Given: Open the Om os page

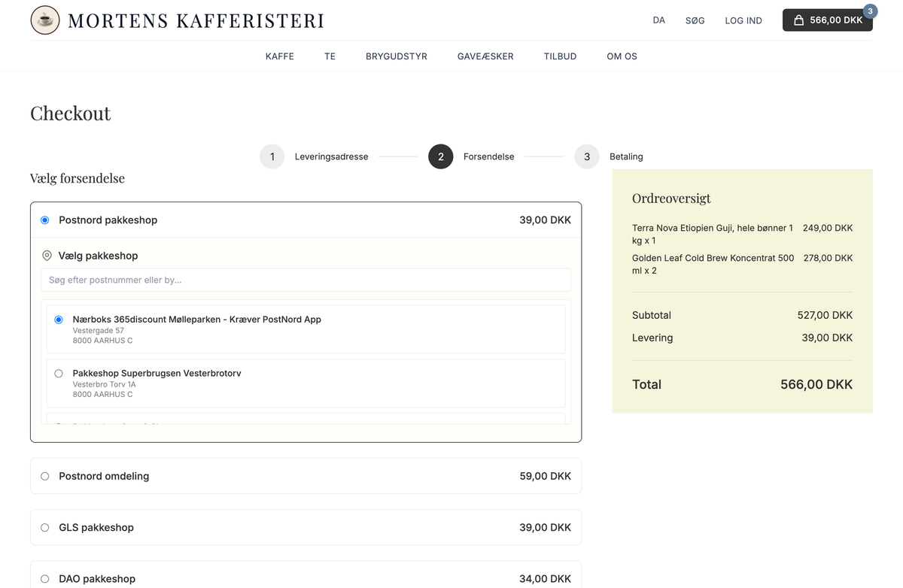Looking at the screenshot, I should [622, 56].
